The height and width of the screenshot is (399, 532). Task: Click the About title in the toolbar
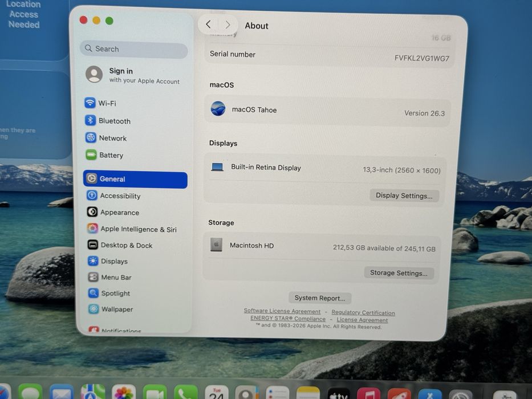(x=257, y=26)
